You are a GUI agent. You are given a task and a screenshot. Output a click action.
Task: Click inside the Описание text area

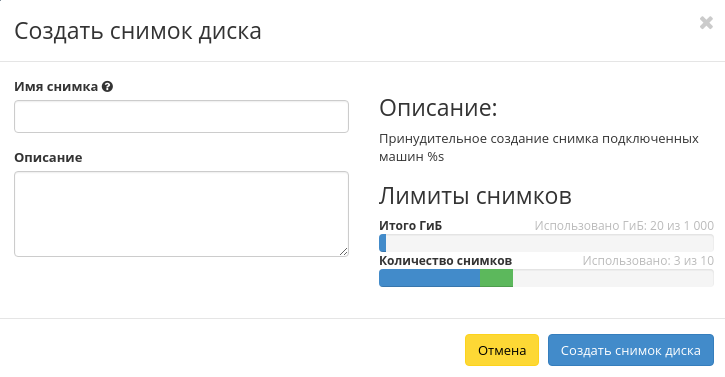point(181,214)
